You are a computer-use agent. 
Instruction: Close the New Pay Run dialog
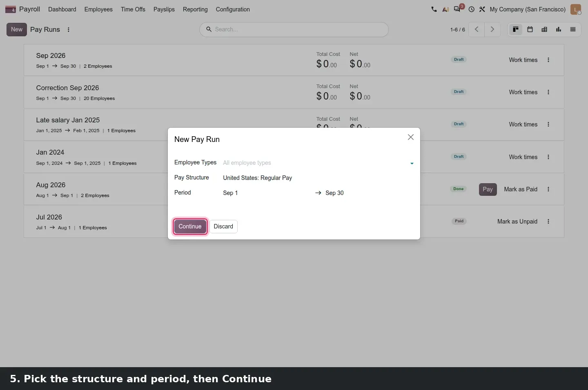click(x=411, y=137)
